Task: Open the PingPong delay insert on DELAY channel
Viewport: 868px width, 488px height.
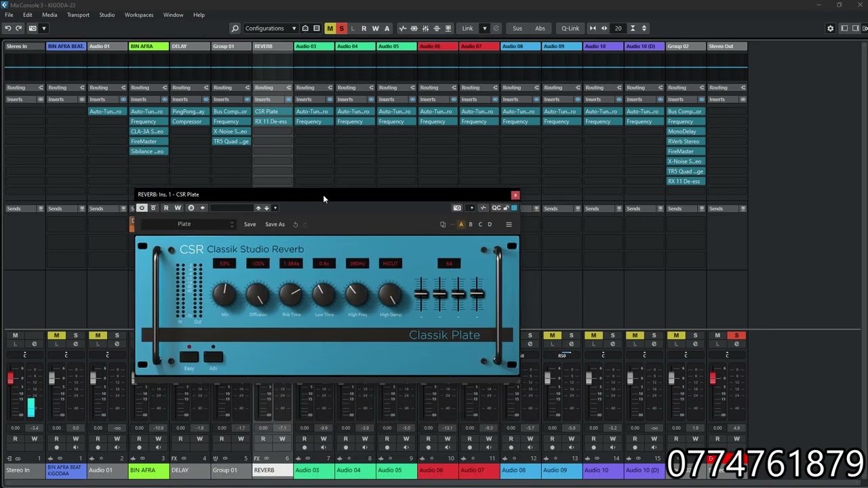Action: [x=190, y=112]
